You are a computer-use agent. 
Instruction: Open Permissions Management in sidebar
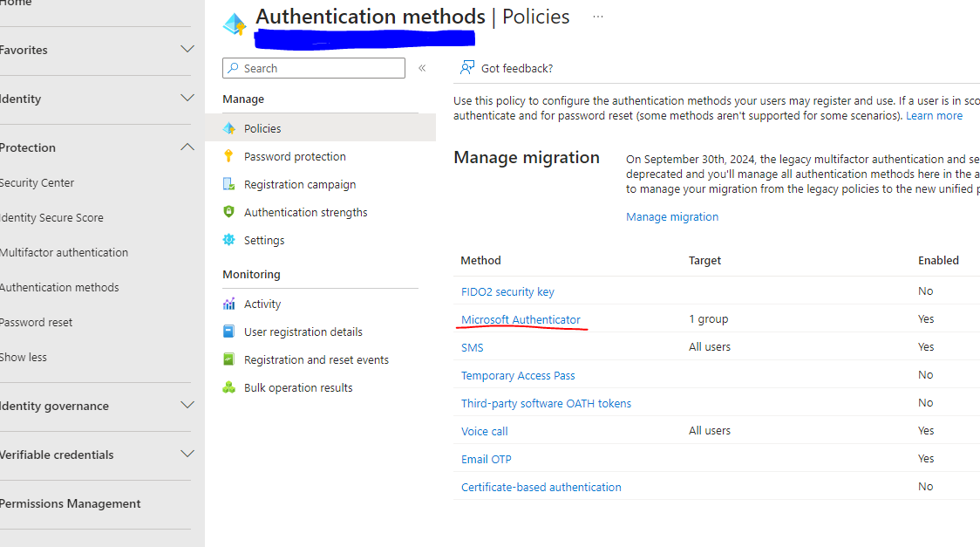pyautogui.click(x=70, y=503)
